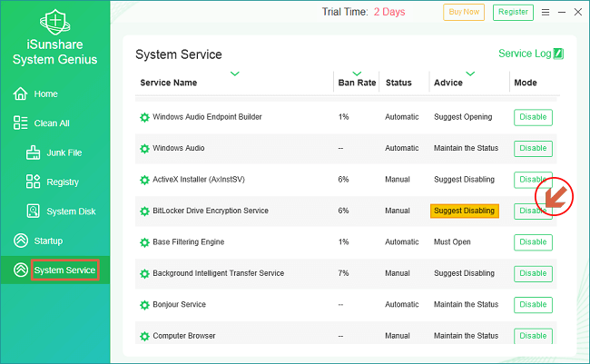The height and width of the screenshot is (364, 590).
Task: Disable Background Intelligent Transfer Service
Action: pos(533,273)
